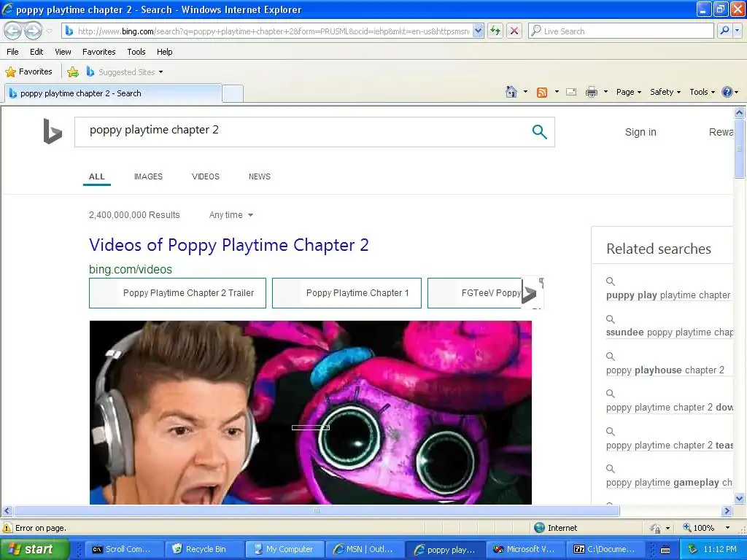Open the large video thumbnail
Image resolution: width=747 pixels, height=560 pixels.
[x=311, y=413]
